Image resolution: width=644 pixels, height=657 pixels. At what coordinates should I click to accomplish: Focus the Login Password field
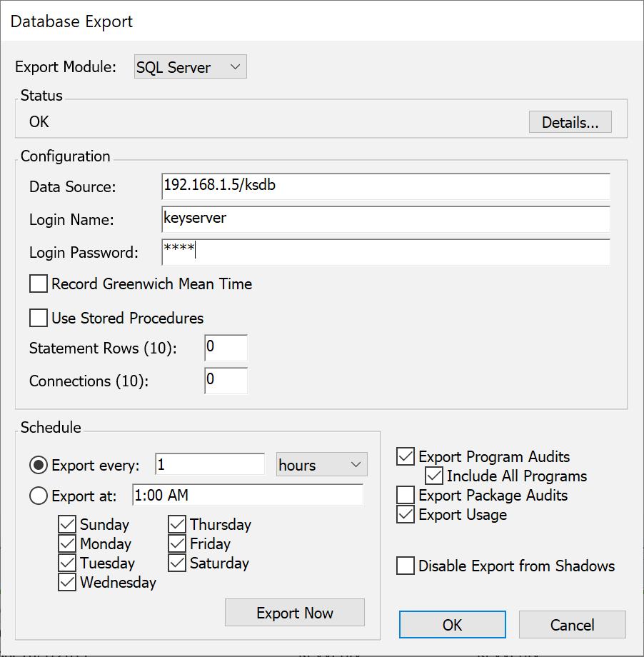point(386,252)
